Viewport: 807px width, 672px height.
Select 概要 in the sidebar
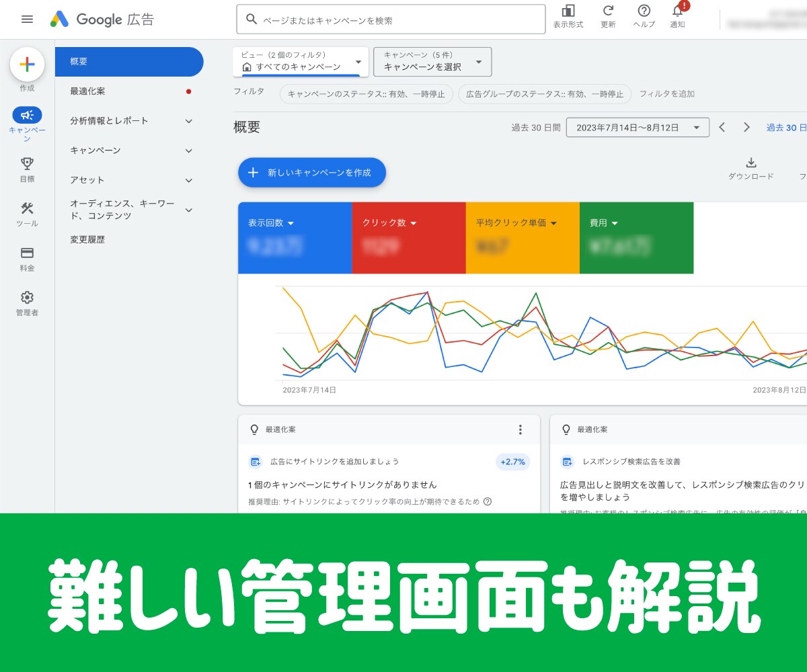click(129, 62)
